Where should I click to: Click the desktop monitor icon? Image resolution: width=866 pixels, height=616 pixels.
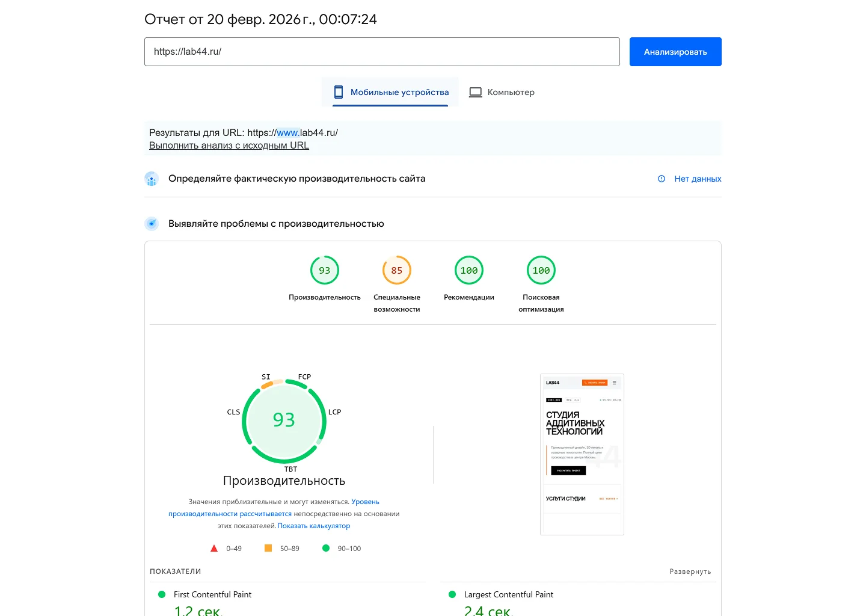point(476,92)
